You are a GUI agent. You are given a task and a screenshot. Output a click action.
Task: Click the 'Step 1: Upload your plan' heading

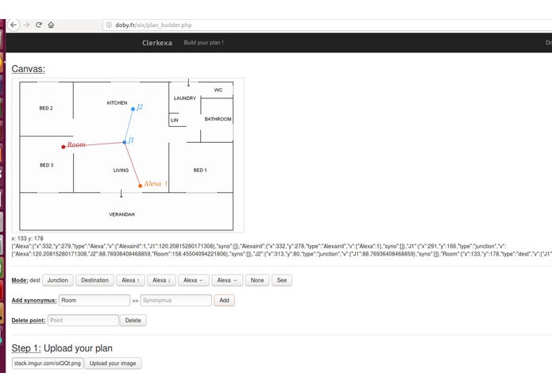[x=62, y=348]
